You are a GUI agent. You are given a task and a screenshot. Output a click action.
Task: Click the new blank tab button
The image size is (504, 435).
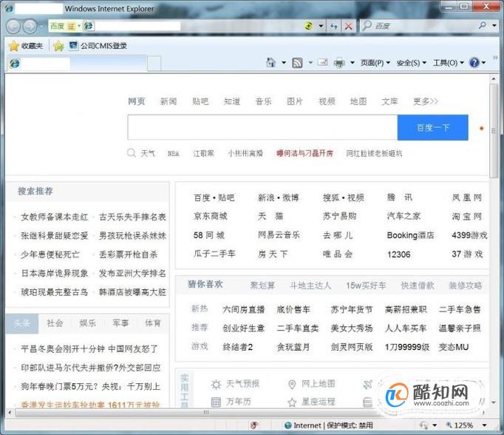tap(154, 64)
